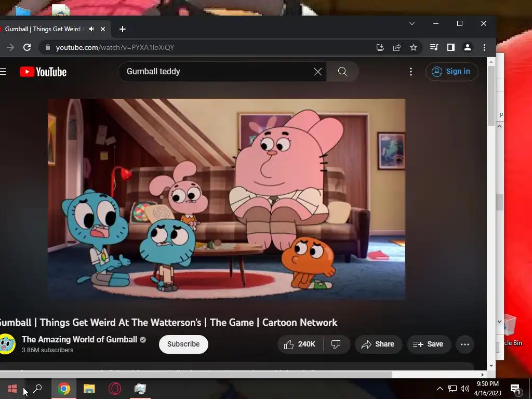Go forward with the browser arrow
This screenshot has height=399, width=532.
(x=10, y=47)
